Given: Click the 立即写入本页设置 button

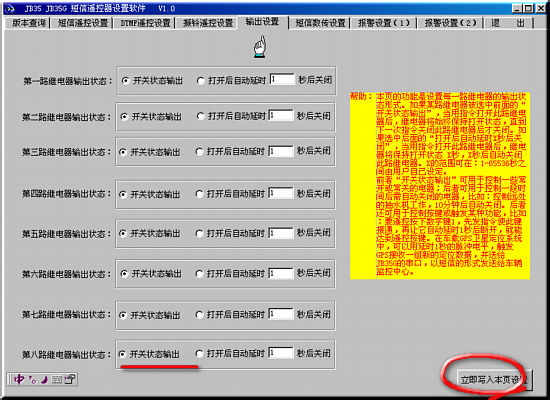Looking at the screenshot, I should [495, 380].
